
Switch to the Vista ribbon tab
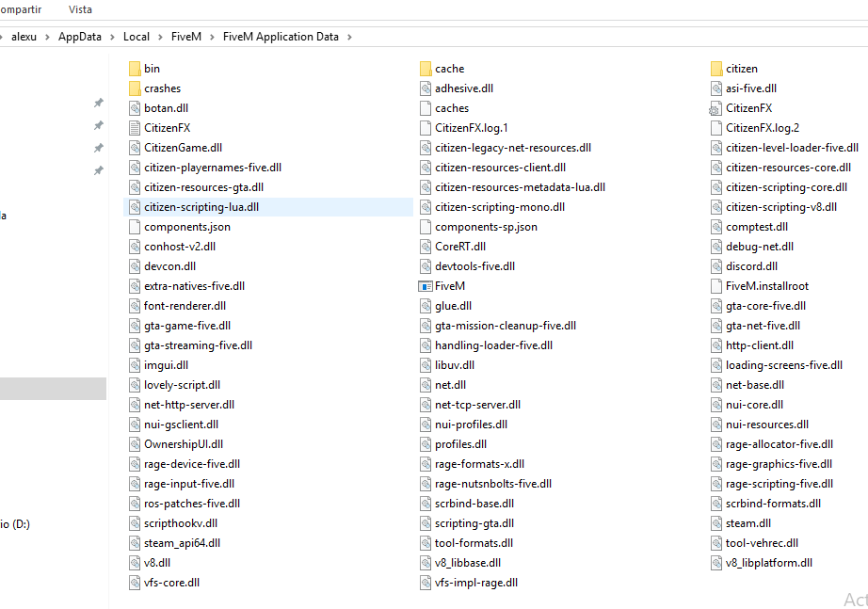coord(80,9)
